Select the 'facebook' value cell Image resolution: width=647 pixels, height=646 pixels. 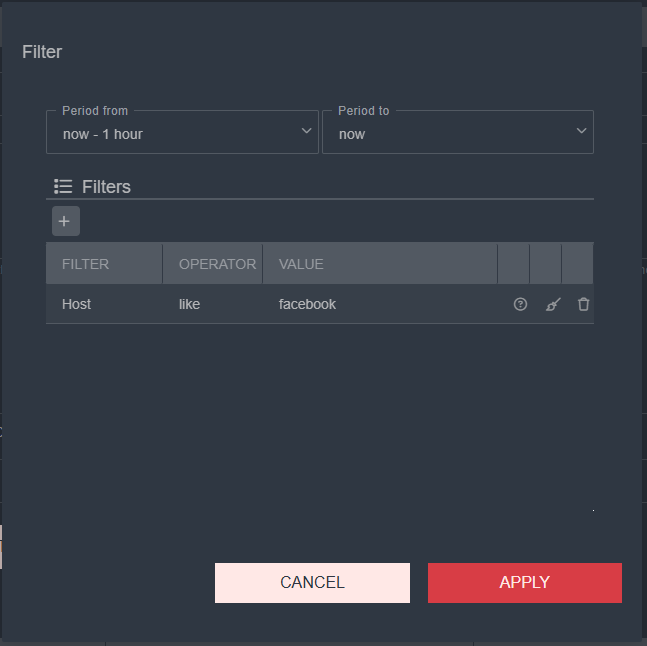[x=307, y=304]
